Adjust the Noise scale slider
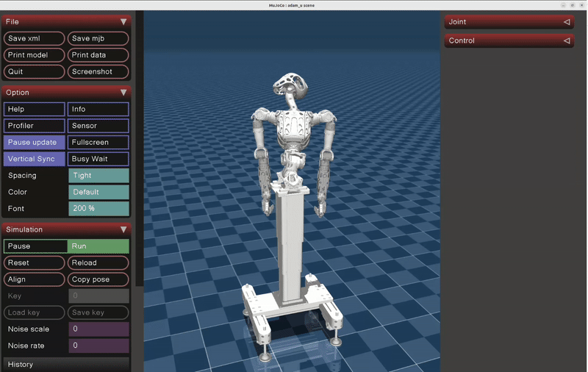The width and height of the screenshot is (588, 372). point(98,329)
